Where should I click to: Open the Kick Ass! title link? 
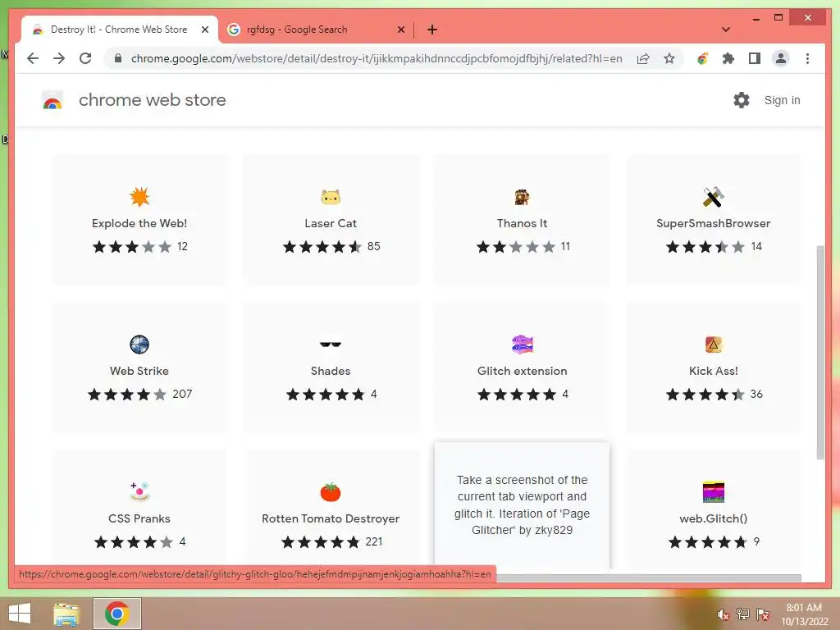tap(713, 371)
